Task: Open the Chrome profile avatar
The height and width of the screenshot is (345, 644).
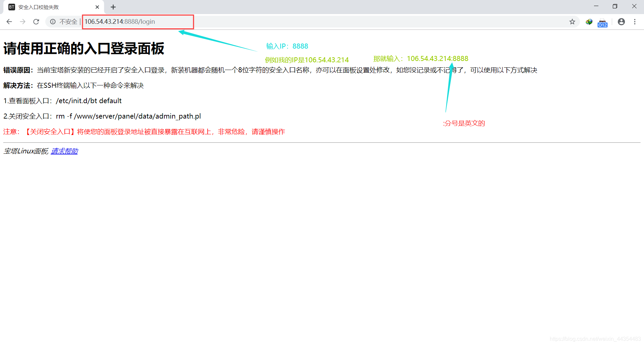Action: (621, 21)
